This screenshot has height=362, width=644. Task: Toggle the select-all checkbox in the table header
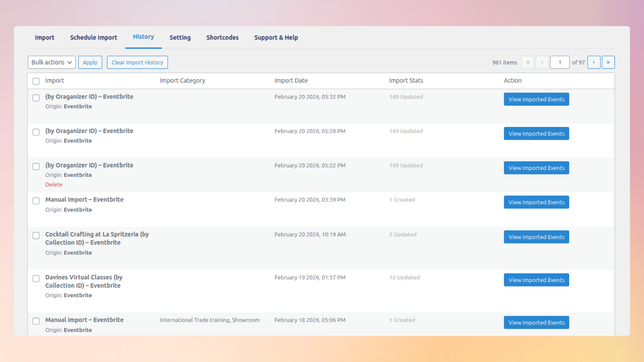coord(36,81)
